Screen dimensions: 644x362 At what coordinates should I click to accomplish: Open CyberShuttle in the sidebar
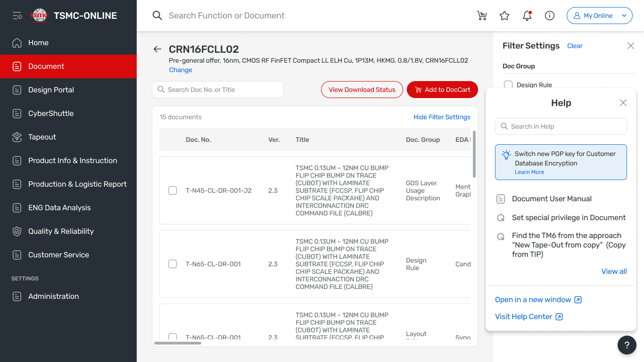(x=68, y=114)
